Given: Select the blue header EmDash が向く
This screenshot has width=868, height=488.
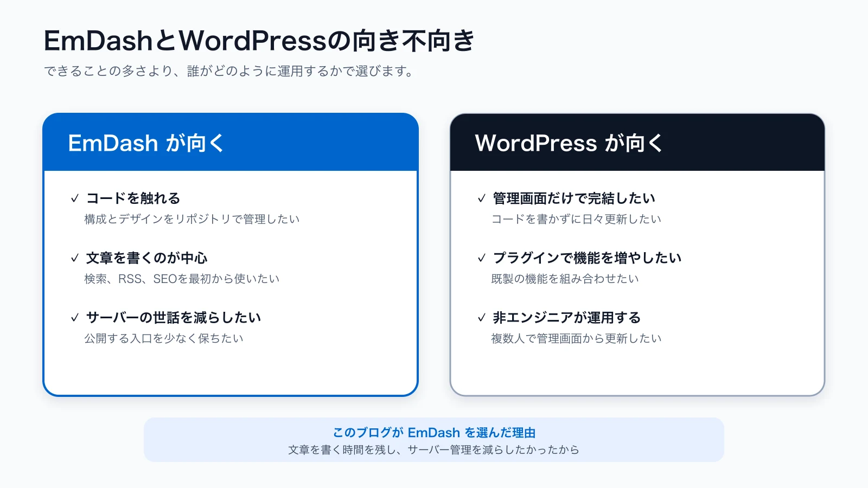Looking at the screenshot, I should (231, 143).
